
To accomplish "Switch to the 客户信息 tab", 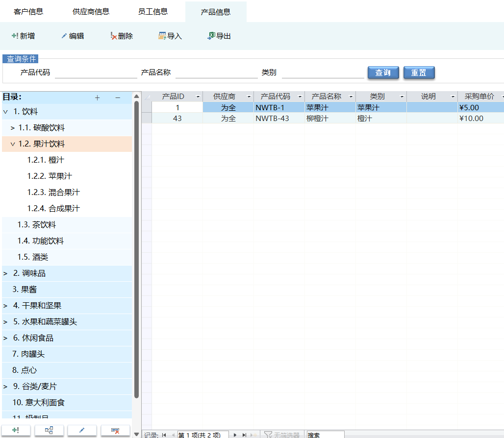I will click(x=28, y=12).
